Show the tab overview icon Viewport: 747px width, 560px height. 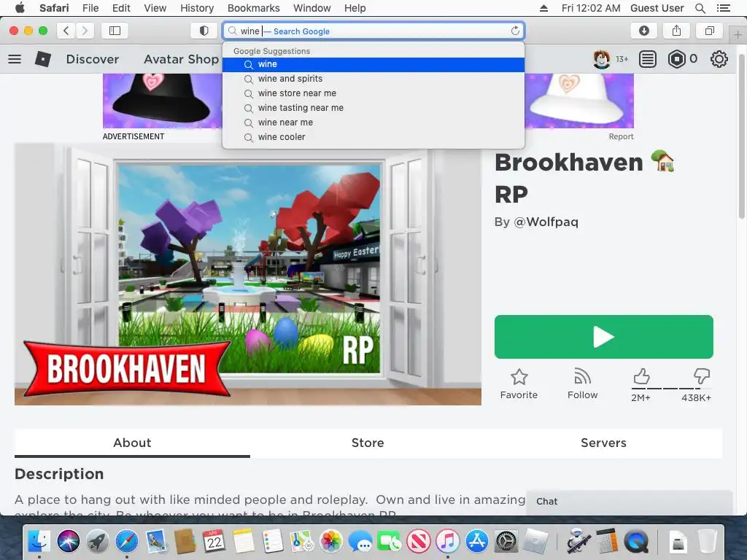click(x=709, y=31)
